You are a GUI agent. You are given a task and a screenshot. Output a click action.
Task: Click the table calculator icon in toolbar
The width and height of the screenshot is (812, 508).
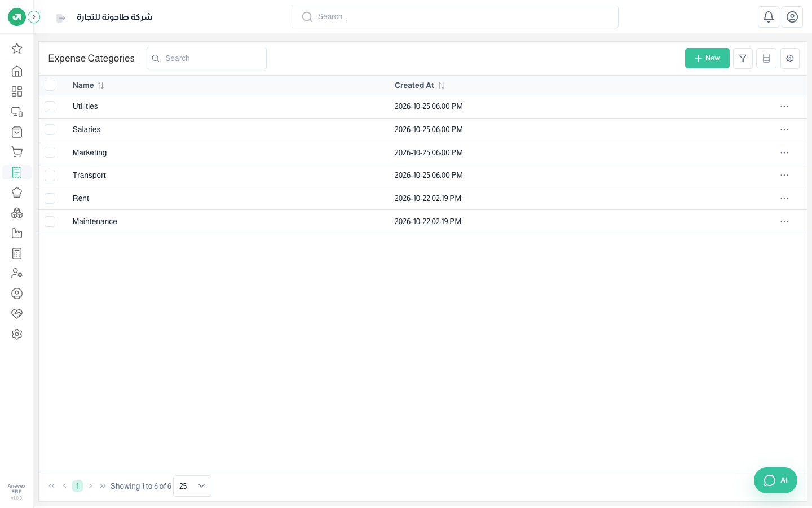[x=766, y=58]
